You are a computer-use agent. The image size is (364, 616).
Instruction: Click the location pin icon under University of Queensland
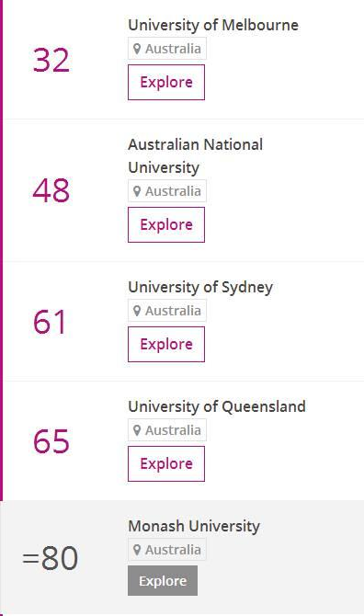pyautogui.click(x=137, y=430)
